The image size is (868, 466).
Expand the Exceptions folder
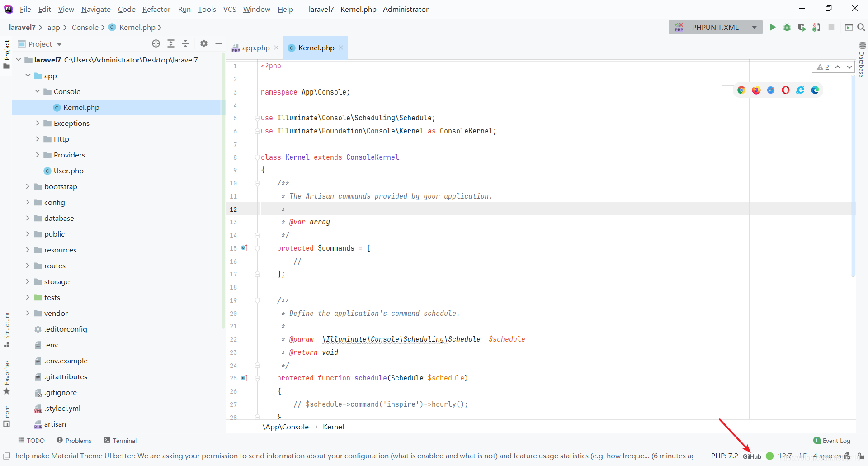(38, 123)
